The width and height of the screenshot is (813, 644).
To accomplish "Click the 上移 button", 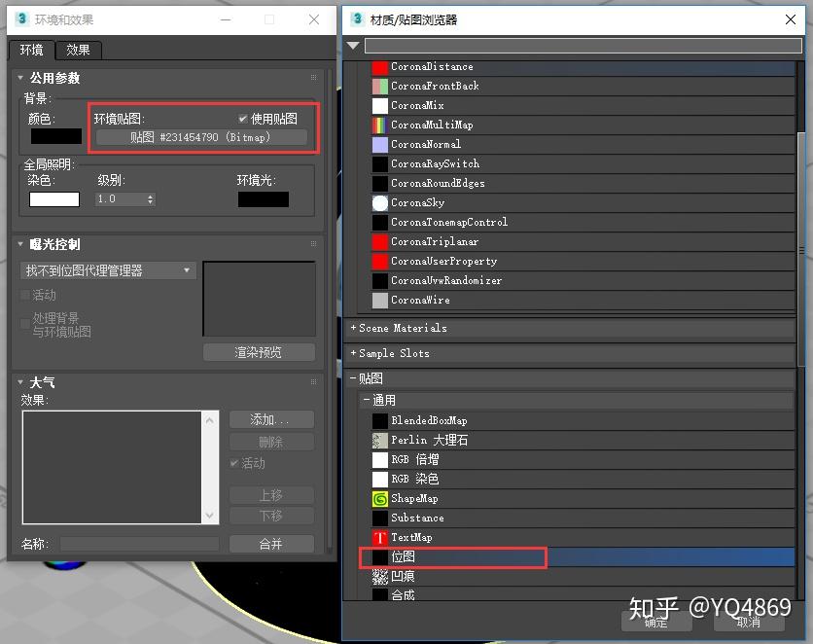I will coord(271,495).
